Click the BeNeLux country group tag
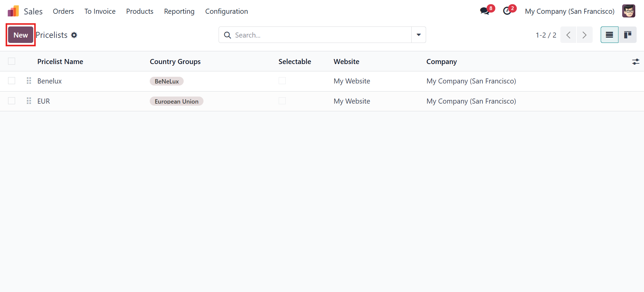 point(167,81)
